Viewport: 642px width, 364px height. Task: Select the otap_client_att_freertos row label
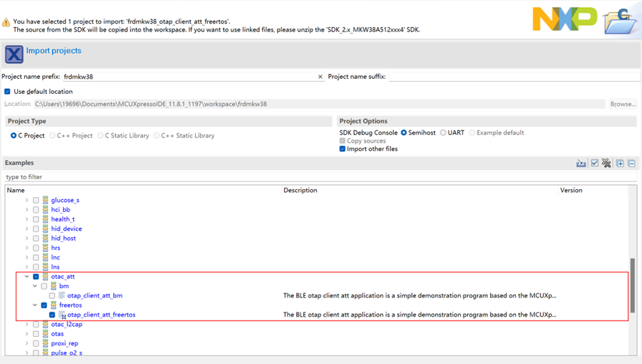101,315
